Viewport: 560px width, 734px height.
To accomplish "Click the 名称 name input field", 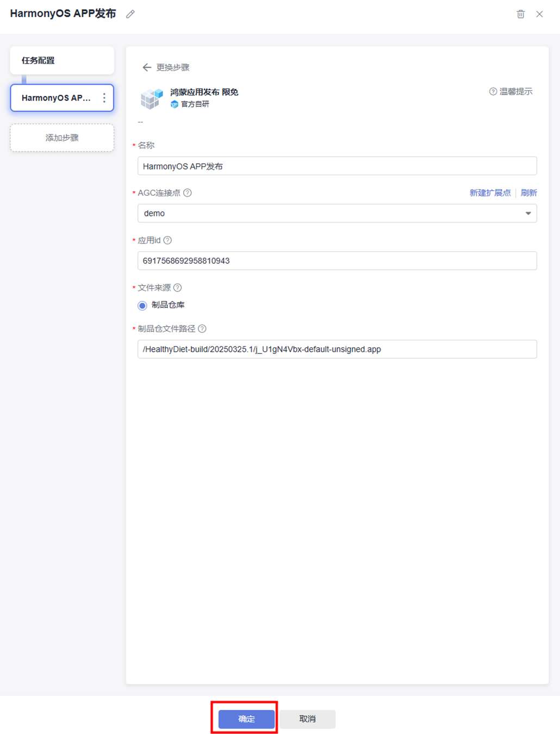I will [x=337, y=166].
